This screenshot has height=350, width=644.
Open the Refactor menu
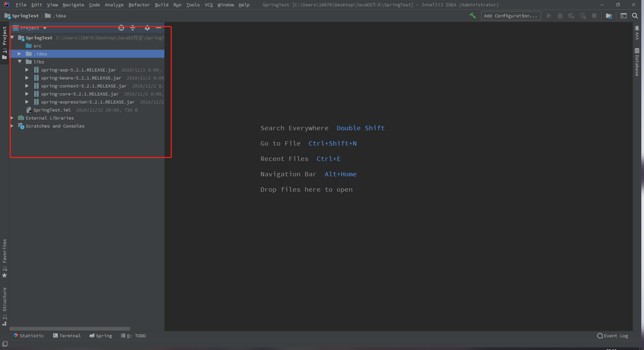coord(139,5)
